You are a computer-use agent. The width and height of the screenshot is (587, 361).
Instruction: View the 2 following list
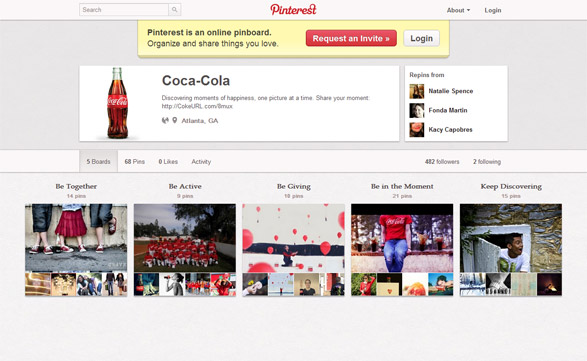point(487,161)
